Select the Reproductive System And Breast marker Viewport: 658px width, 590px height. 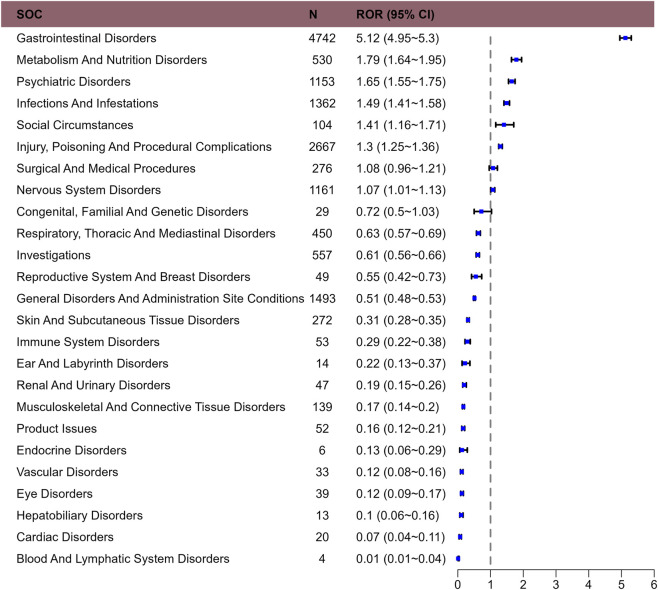point(476,277)
